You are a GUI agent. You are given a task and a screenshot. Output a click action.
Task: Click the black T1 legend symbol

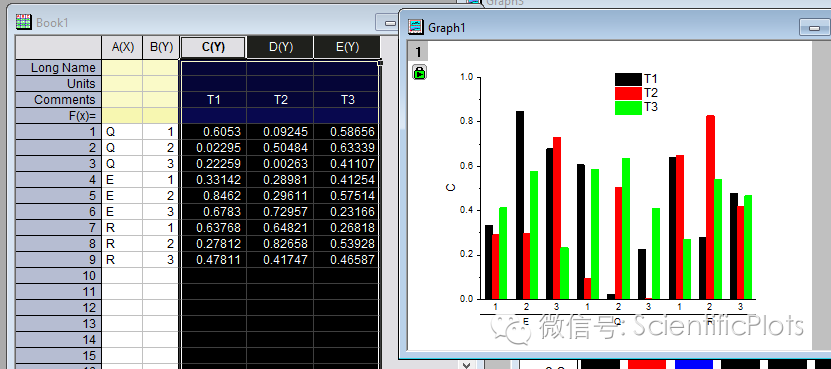point(628,79)
